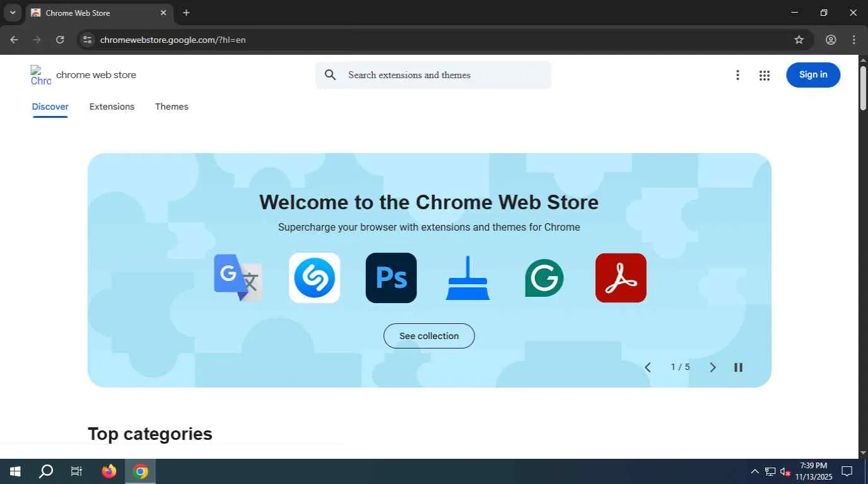868x484 pixels.
Task: Open the volume tray icon
Action: (785, 471)
